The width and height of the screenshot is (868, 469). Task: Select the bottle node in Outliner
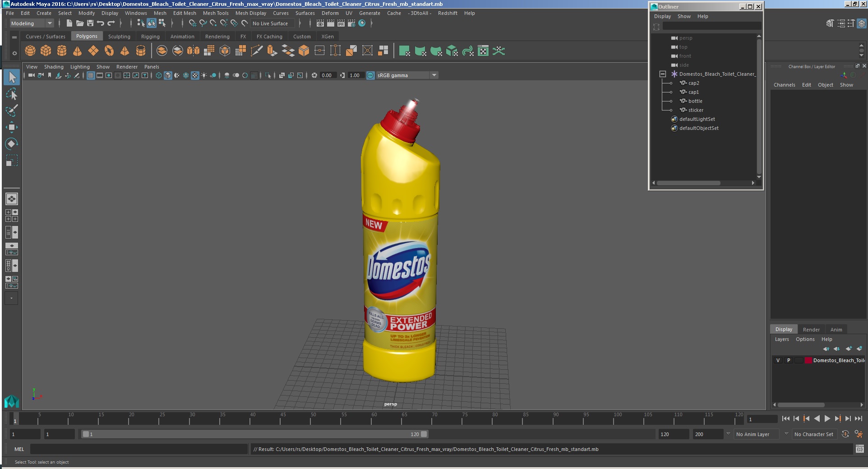coord(695,101)
